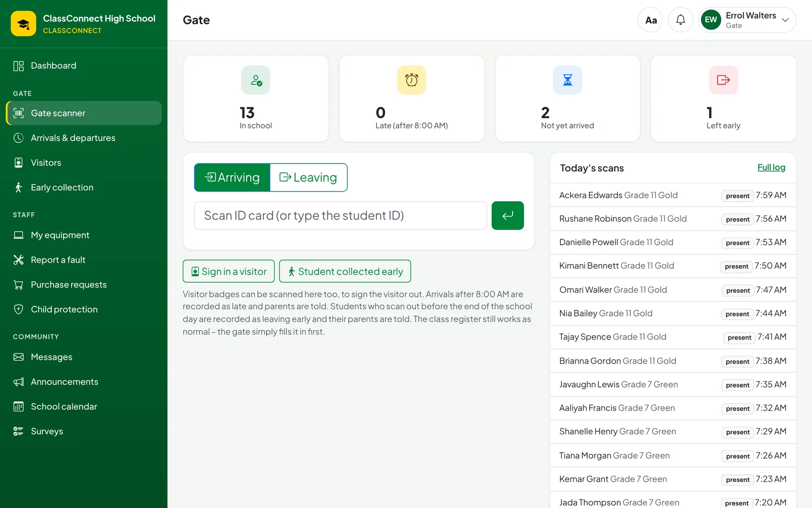Viewport: 812px width, 508px height.
Task: Click the My equipment laptop icon
Action: tap(19, 235)
